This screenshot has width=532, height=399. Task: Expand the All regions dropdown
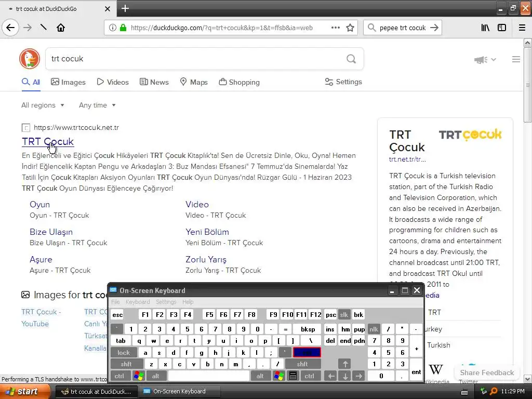(x=43, y=105)
